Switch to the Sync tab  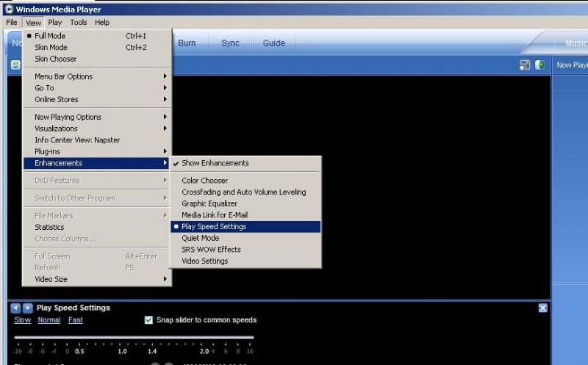(x=230, y=43)
